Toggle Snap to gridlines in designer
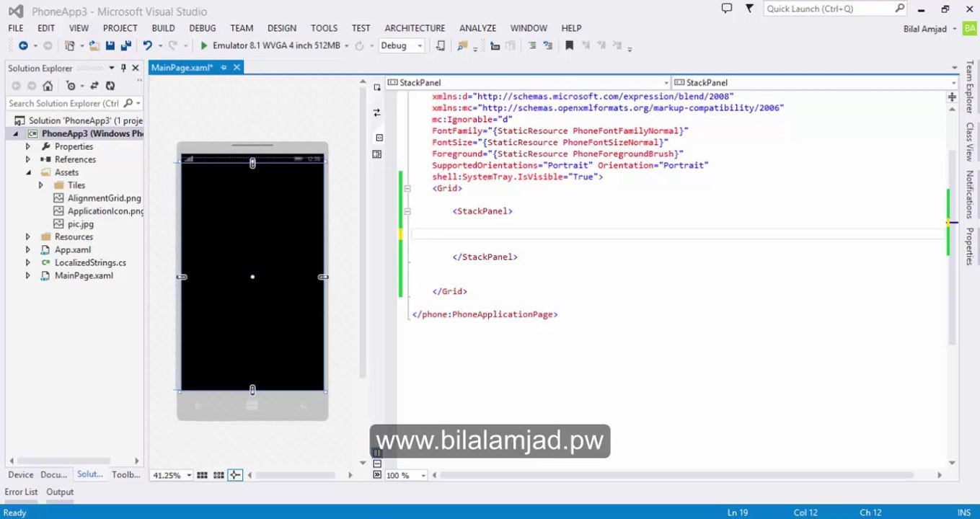 pos(218,475)
